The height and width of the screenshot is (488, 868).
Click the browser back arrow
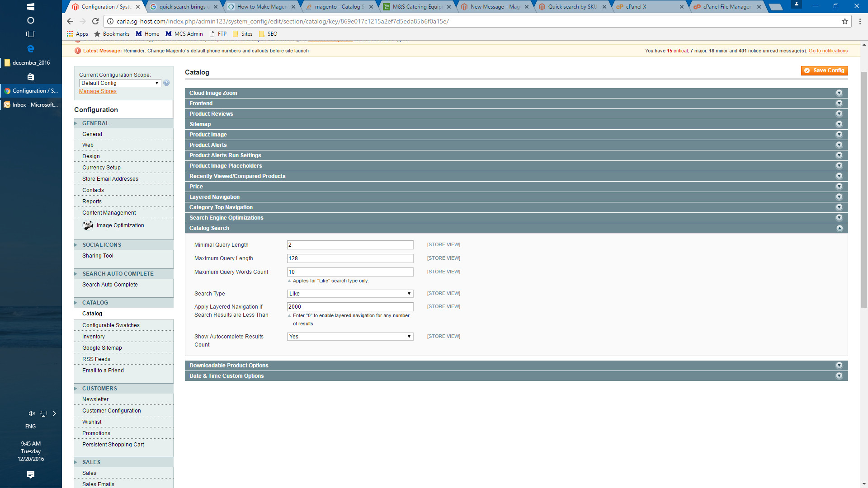70,21
